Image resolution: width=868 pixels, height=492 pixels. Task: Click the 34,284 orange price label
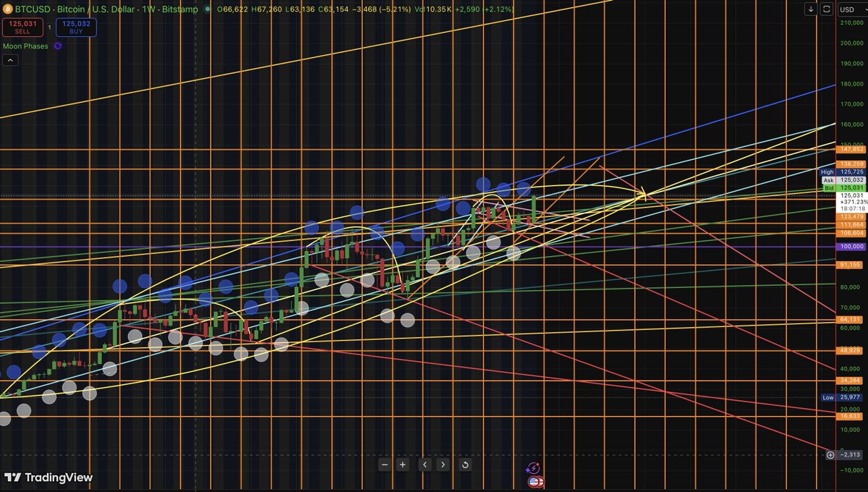(851, 381)
